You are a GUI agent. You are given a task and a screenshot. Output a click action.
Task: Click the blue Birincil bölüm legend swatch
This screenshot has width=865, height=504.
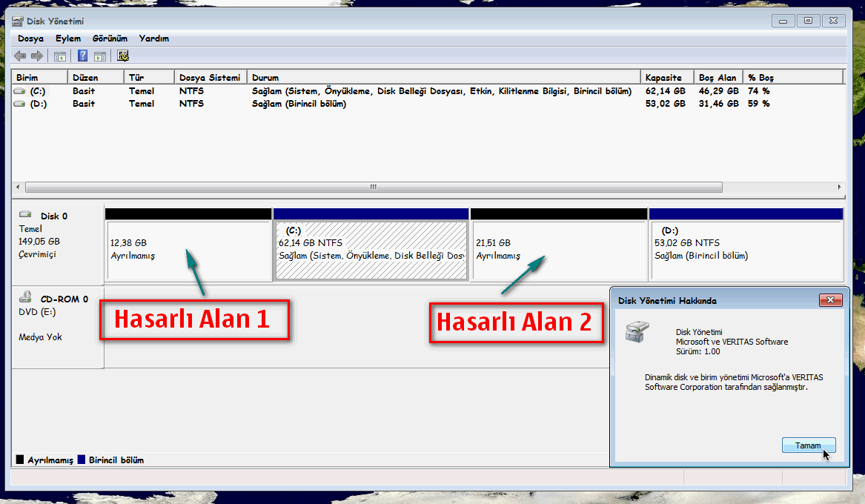[x=82, y=460]
